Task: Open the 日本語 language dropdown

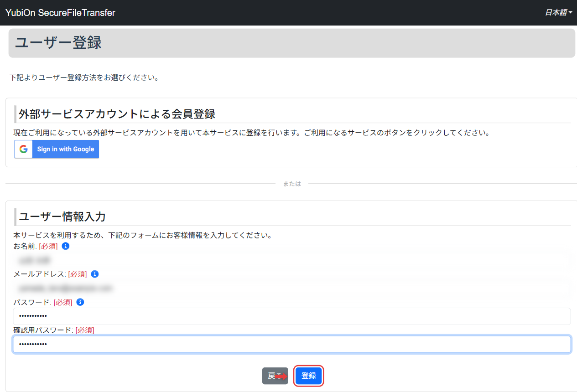Action: tap(558, 13)
